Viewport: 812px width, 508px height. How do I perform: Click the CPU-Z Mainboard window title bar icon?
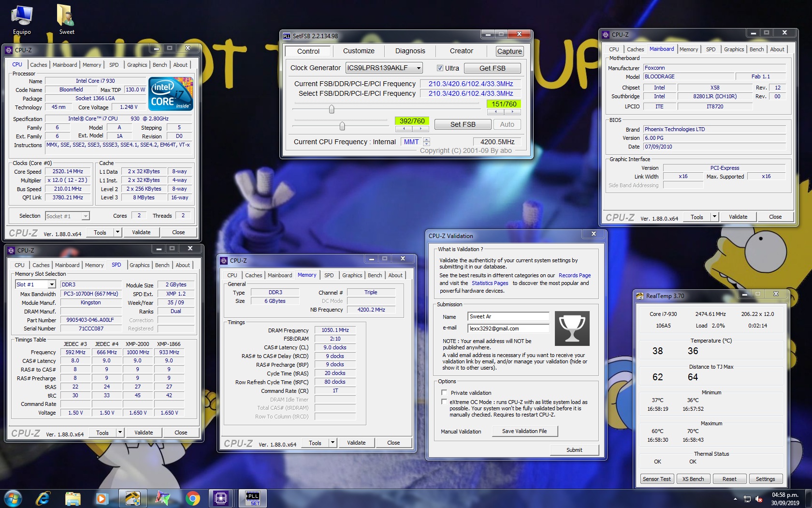[x=606, y=35]
